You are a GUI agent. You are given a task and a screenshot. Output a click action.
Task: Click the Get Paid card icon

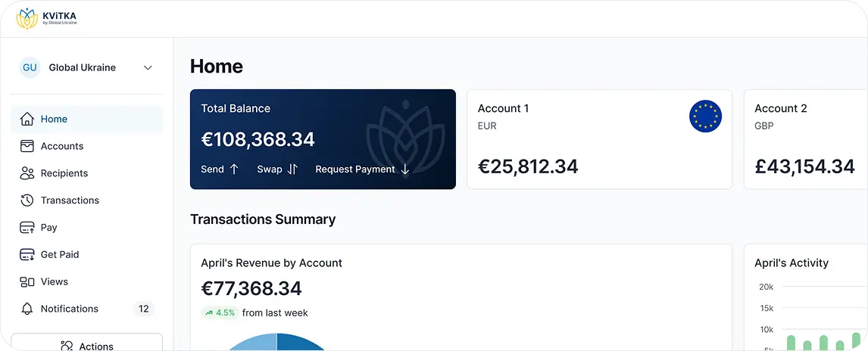[x=27, y=255]
